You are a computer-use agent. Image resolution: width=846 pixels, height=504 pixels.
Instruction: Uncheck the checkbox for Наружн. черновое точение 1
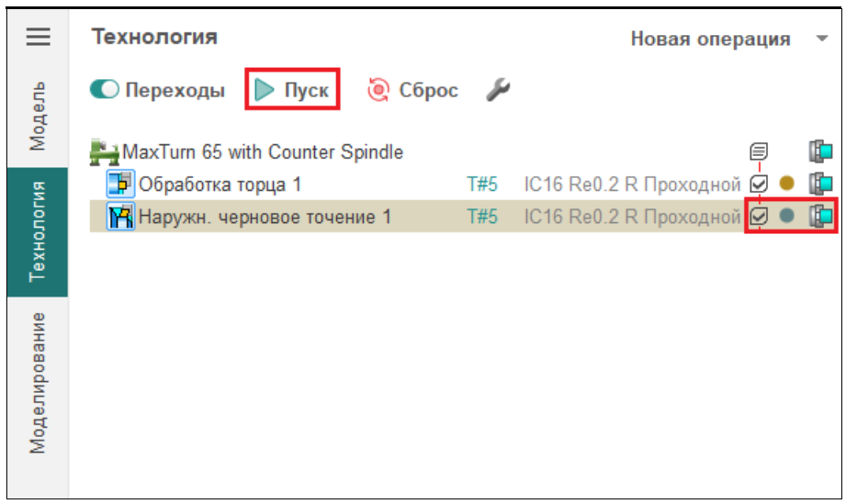point(759,217)
